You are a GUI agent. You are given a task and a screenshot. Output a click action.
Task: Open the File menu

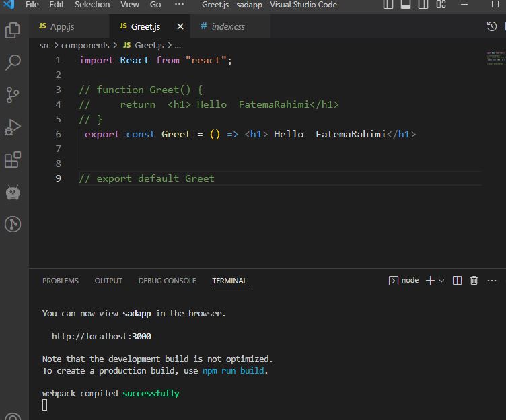click(x=32, y=5)
